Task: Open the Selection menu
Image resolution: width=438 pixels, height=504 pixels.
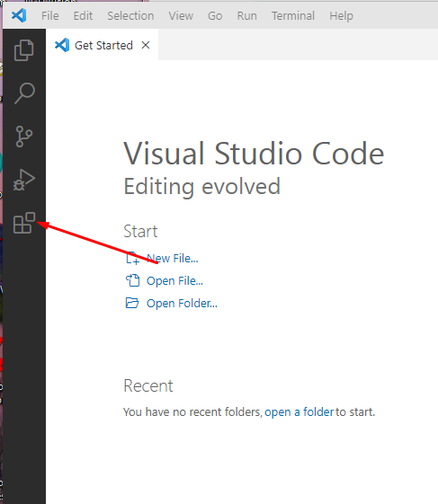Action: pos(130,16)
